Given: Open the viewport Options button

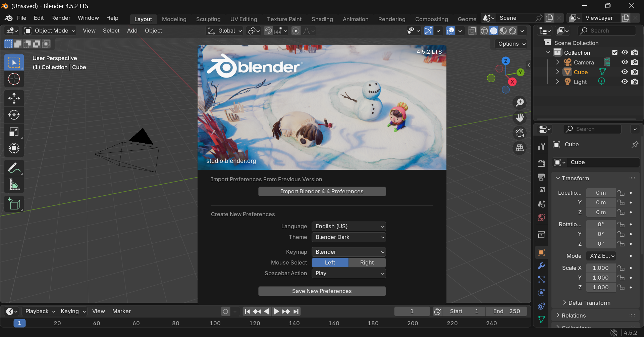Looking at the screenshot, I should [511, 44].
